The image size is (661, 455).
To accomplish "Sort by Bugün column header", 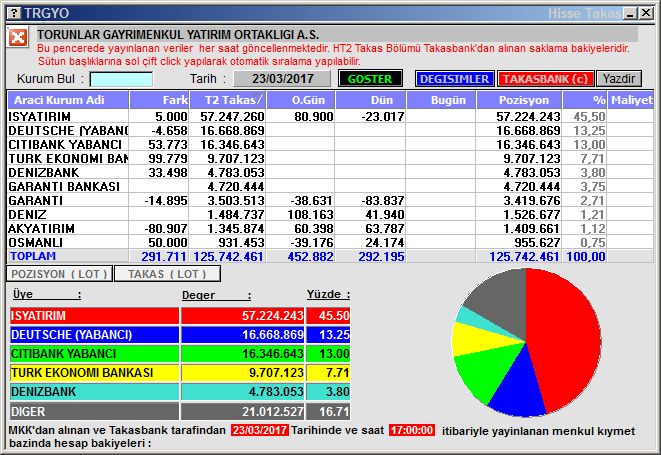I will click(441, 100).
